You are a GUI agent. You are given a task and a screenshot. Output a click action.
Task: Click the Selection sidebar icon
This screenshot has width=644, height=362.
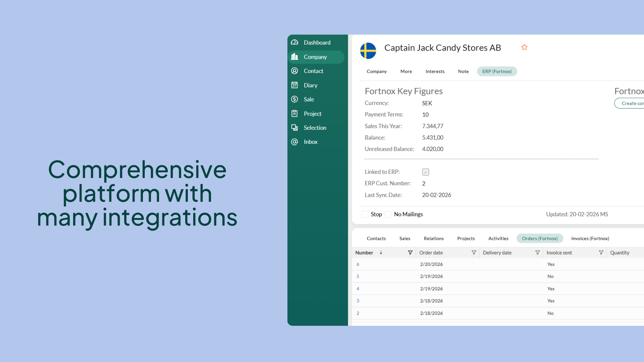[294, 128]
